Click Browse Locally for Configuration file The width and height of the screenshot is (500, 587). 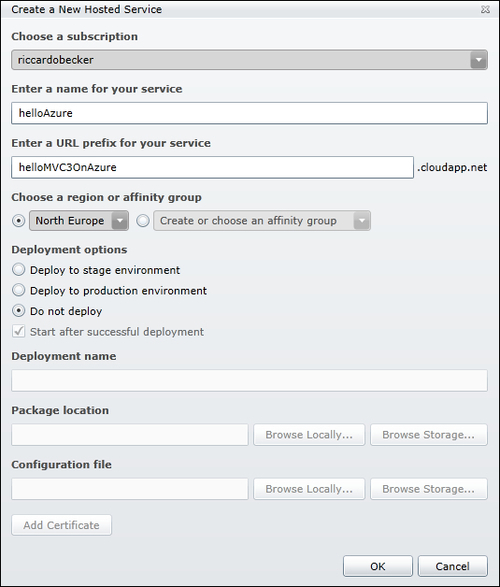tap(309, 489)
